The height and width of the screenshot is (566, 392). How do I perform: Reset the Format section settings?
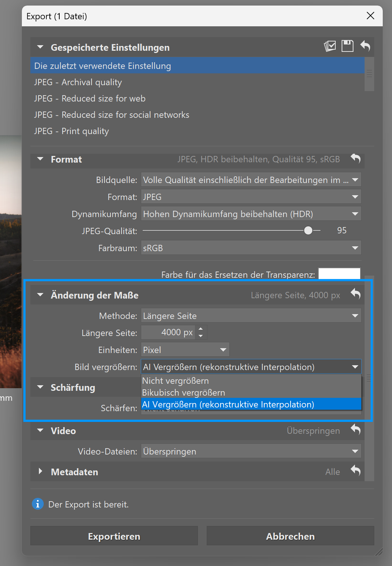pyautogui.click(x=355, y=159)
